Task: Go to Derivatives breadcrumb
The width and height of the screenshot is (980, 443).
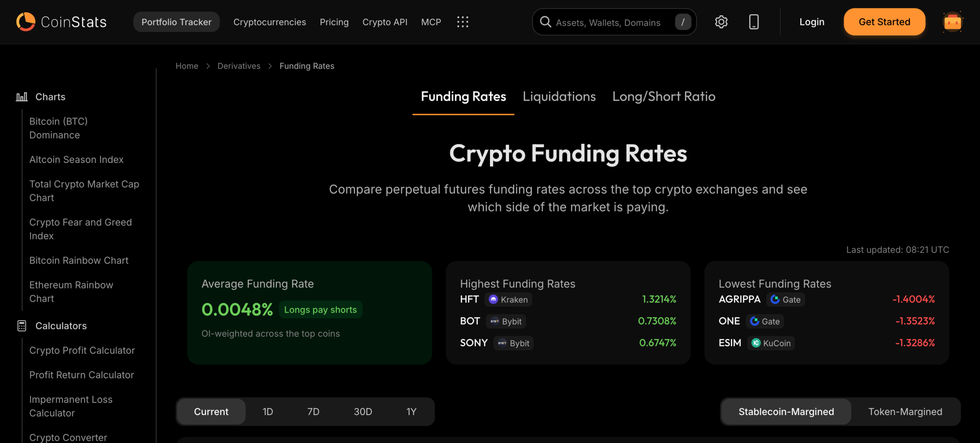Action: [239, 66]
